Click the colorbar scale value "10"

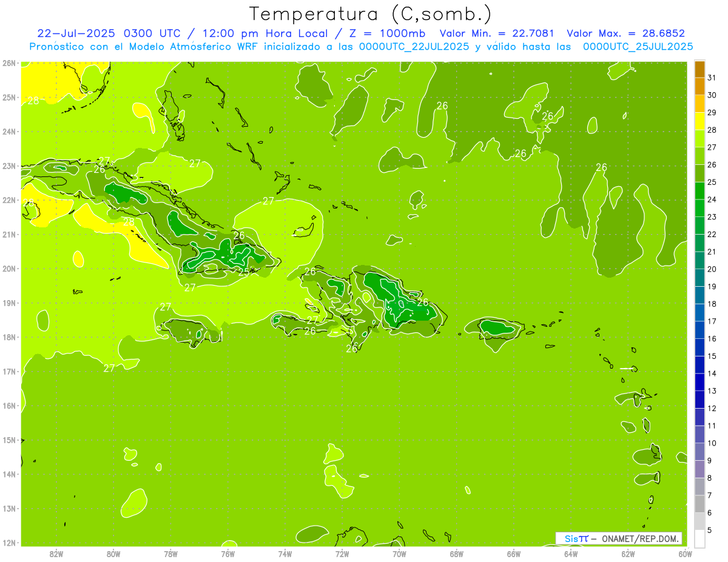(712, 443)
